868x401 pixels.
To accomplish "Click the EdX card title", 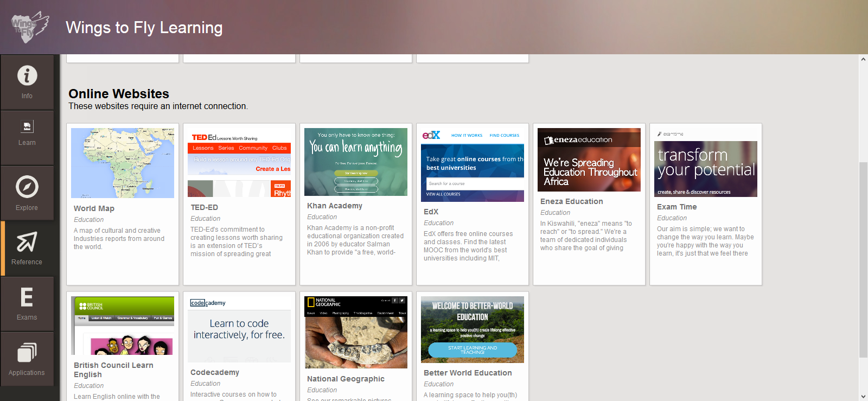I will click(431, 212).
